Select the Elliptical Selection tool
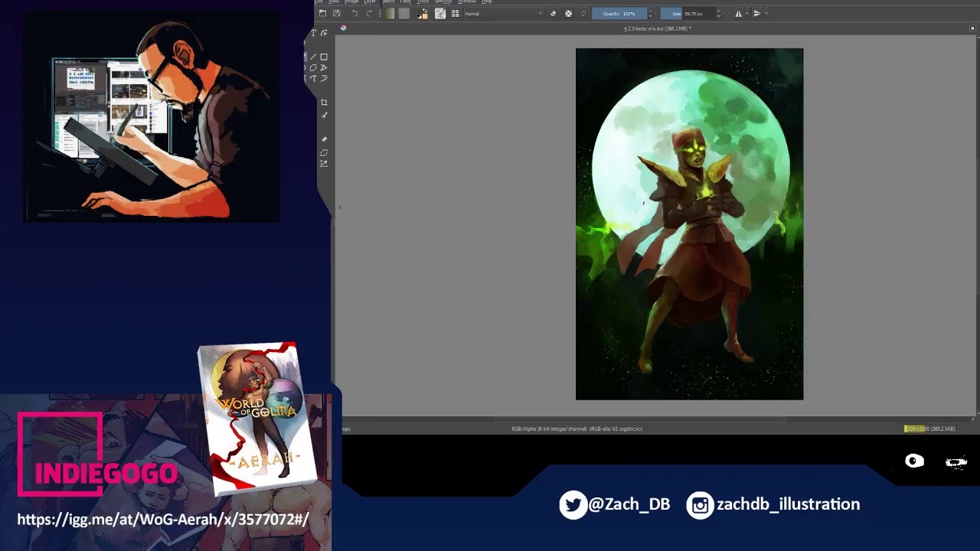 324,152
